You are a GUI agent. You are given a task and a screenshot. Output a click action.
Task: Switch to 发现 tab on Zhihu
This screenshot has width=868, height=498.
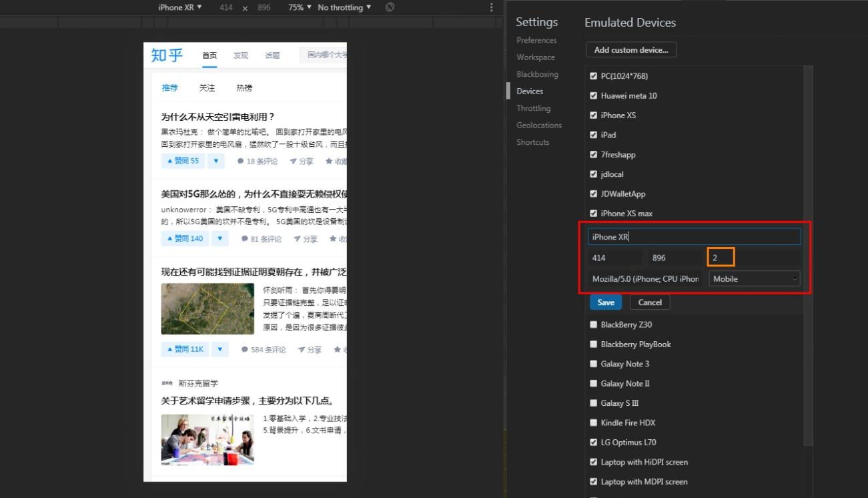(x=241, y=55)
